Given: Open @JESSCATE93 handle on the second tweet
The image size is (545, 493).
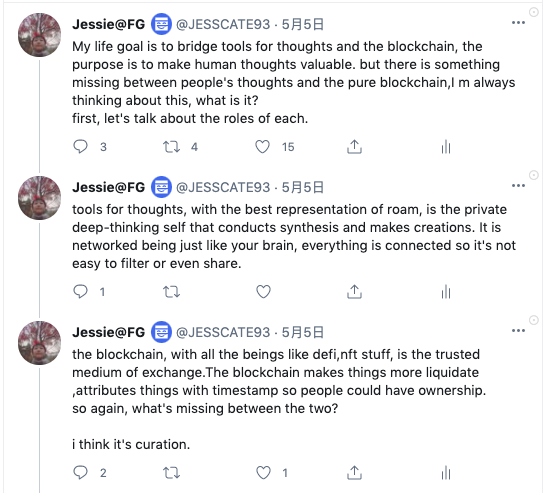Looking at the screenshot, I should coord(223,187).
